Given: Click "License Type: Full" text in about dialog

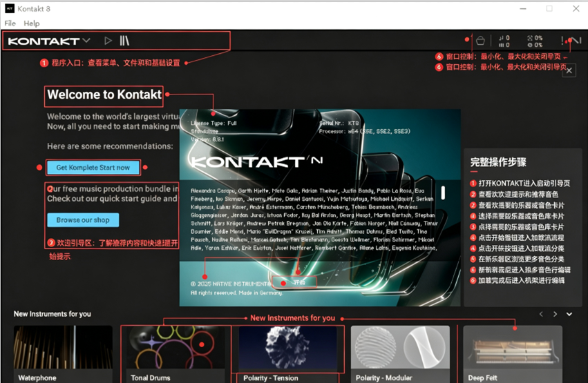Looking at the screenshot, I should (x=214, y=123).
